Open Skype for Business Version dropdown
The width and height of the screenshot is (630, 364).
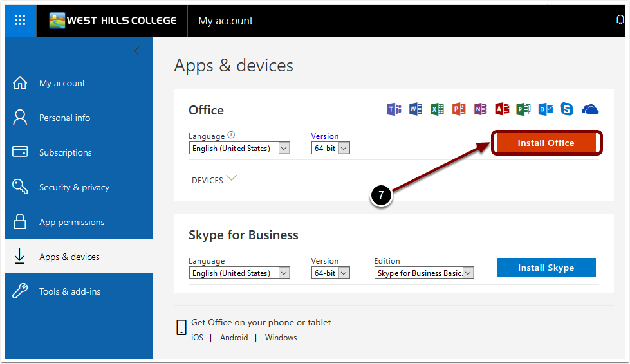(x=330, y=273)
